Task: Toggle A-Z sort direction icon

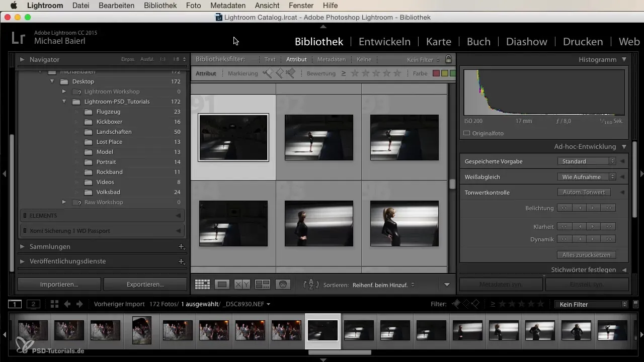Action: click(311, 285)
